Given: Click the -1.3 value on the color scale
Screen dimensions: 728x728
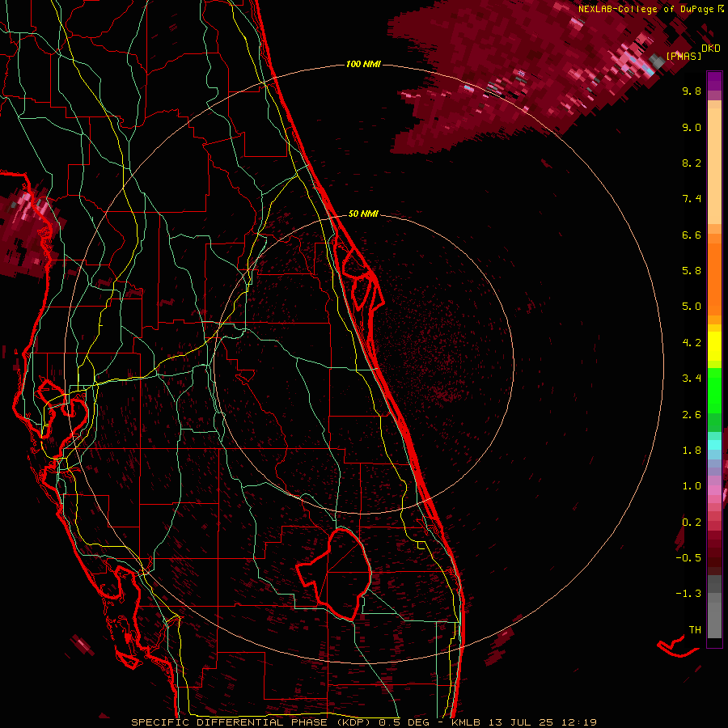Looking at the screenshot, I should click(688, 594).
